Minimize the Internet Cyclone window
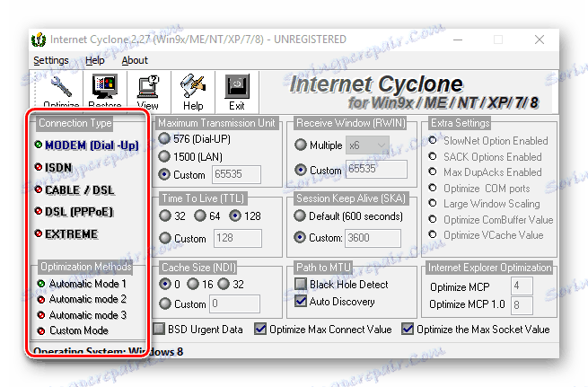The image size is (588, 387). [458, 40]
